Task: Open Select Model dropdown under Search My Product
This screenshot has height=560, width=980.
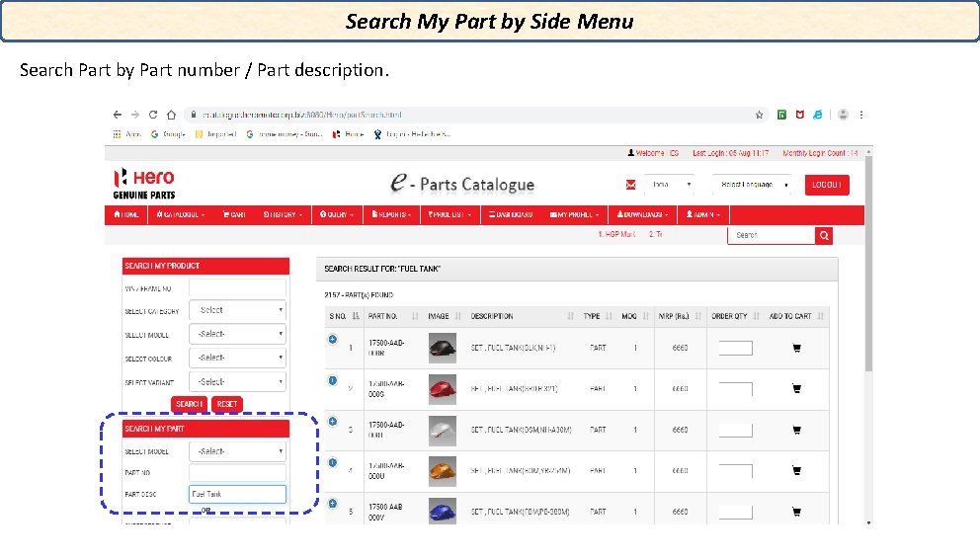Action: 237,334
